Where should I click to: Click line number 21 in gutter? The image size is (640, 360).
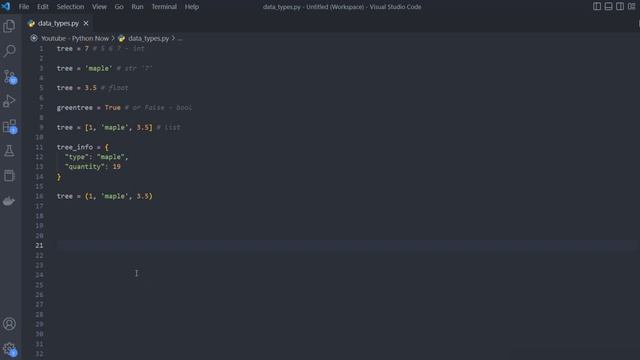tap(39, 245)
